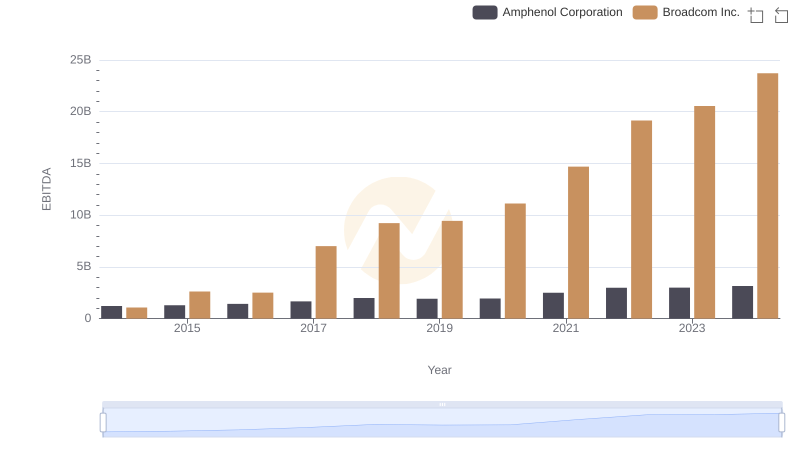Select the right handle of the zoom slider

click(x=782, y=423)
